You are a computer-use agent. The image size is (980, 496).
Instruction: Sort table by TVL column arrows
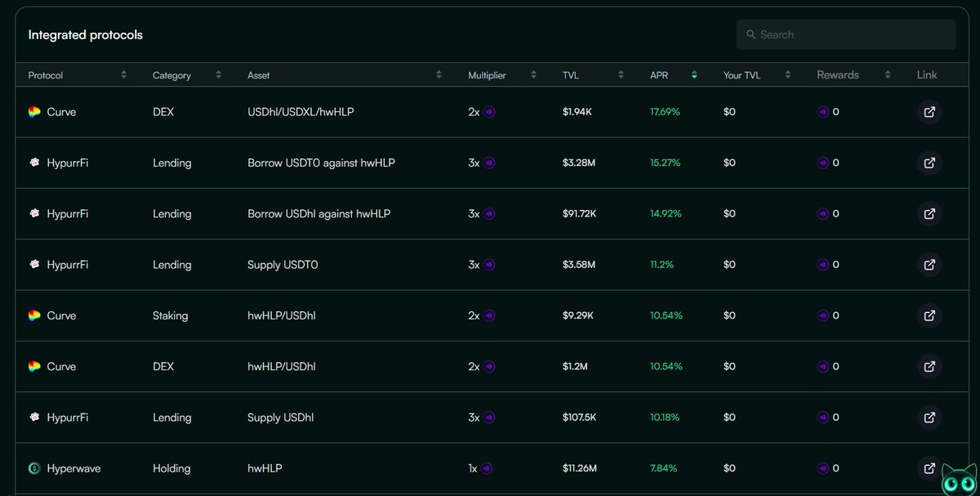(621, 75)
